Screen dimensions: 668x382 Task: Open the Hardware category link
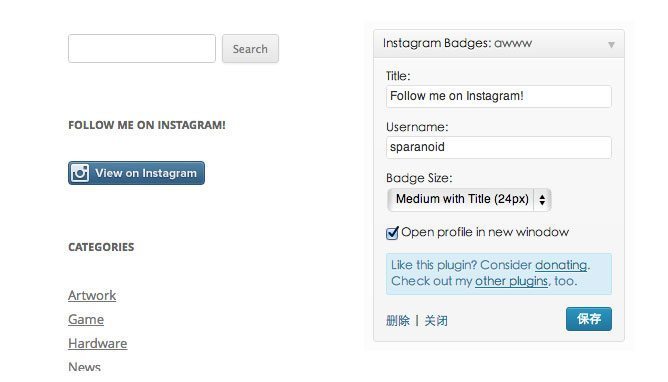click(x=98, y=343)
